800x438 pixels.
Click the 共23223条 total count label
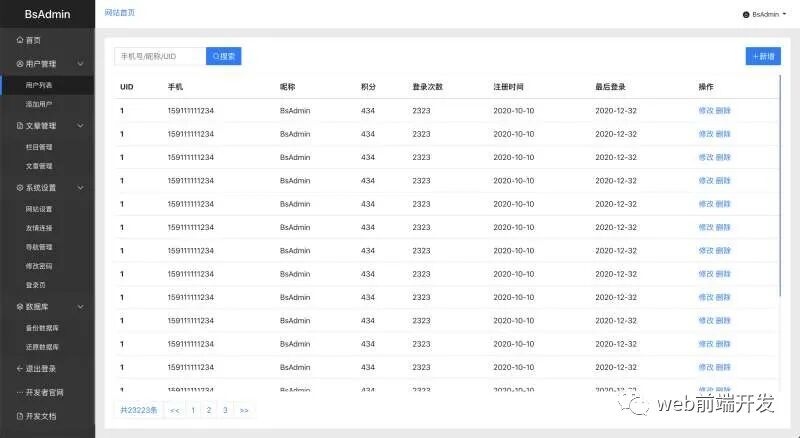click(x=139, y=410)
